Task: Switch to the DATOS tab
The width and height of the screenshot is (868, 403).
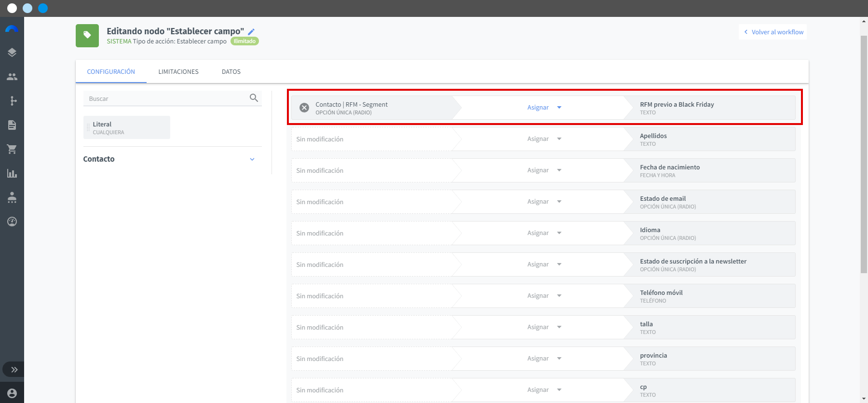Action: click(x=231, y=71)
